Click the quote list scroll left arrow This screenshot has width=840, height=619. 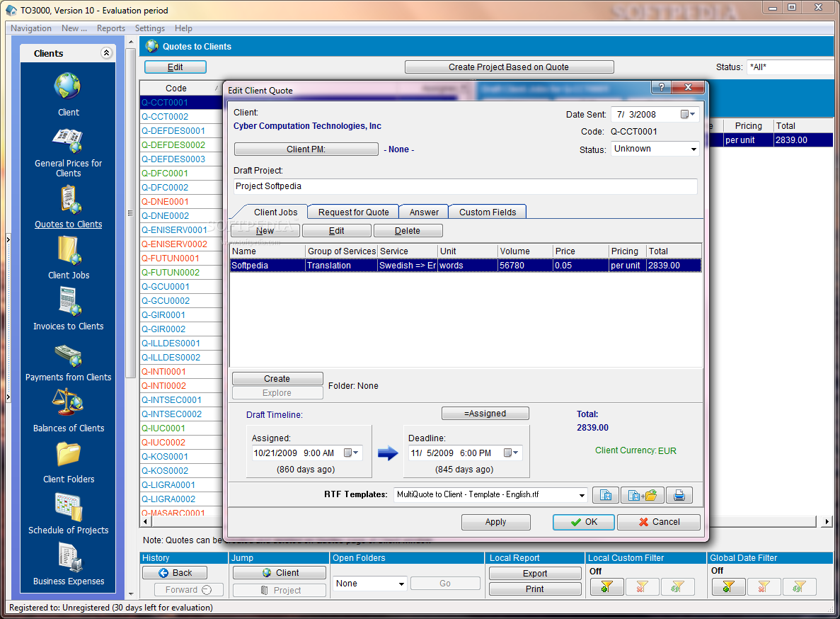tap(144, 521)
